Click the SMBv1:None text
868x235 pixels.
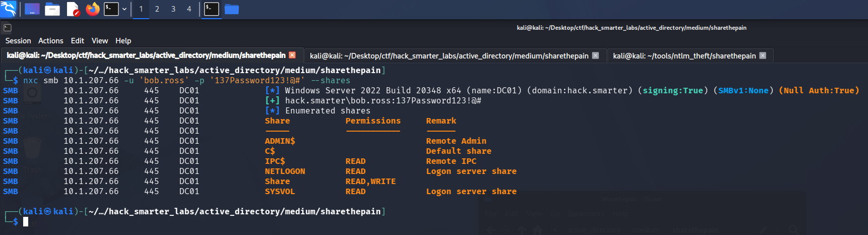click(x=744, y=91)
